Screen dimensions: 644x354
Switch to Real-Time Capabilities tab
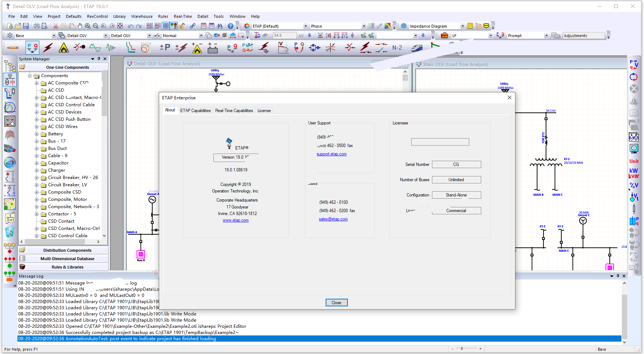click(x=234, y=111)
